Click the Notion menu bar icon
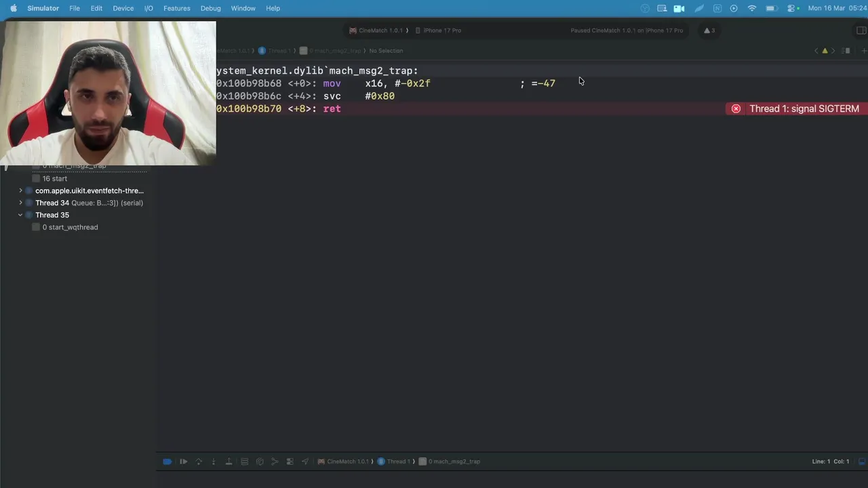868x488 pixels. coord(717,8)
